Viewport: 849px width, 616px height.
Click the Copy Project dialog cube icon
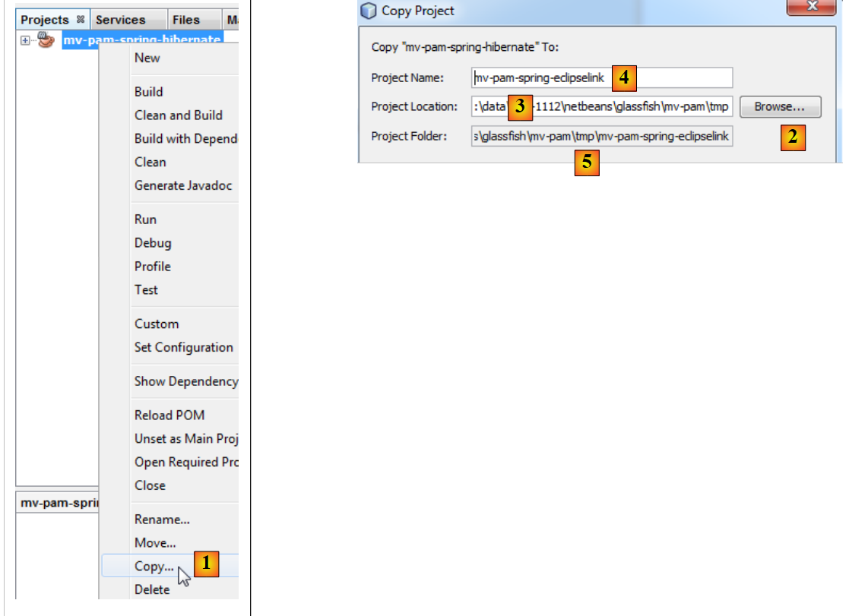coord(369,11)
